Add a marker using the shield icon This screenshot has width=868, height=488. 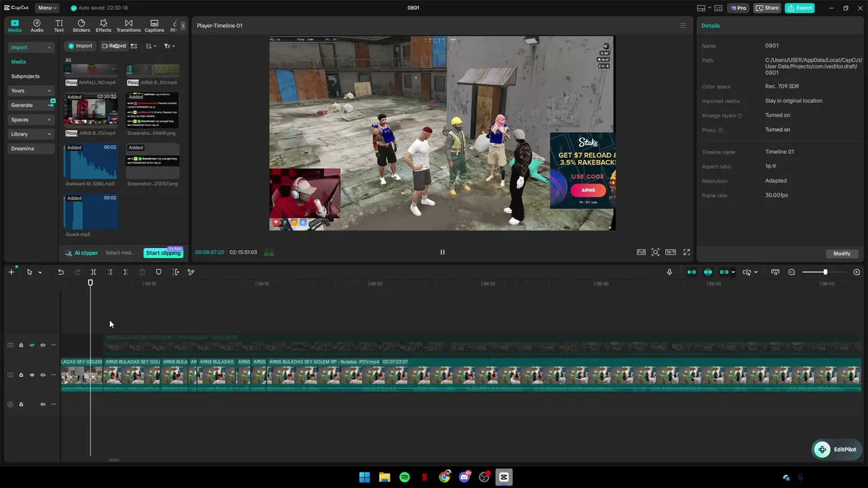pos(159,272)
